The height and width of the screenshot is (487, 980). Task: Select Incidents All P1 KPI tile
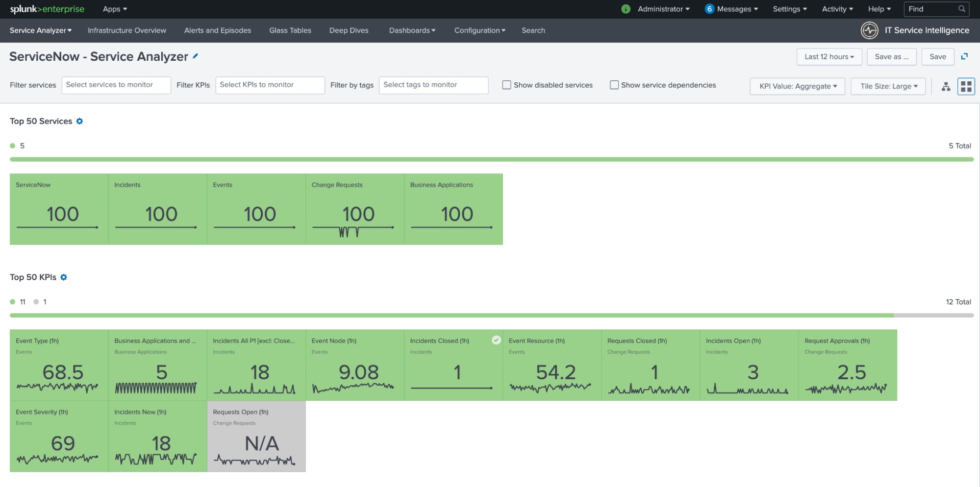coord(256,365)
